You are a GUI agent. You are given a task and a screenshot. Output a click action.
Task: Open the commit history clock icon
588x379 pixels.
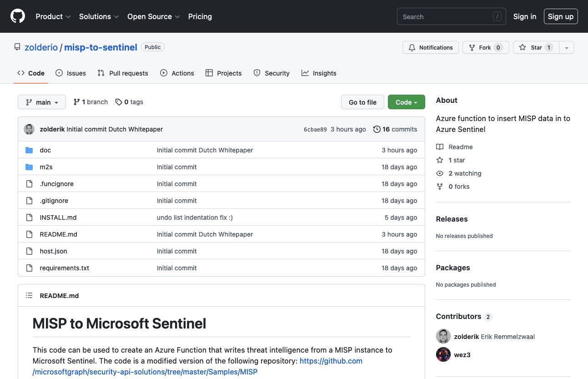click(x=377, y=129)
